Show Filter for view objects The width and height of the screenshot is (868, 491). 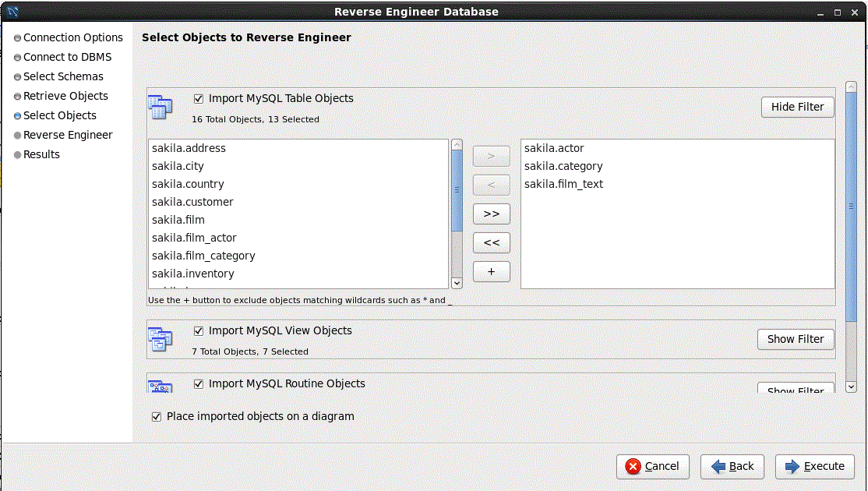click(x=795, y=339)
